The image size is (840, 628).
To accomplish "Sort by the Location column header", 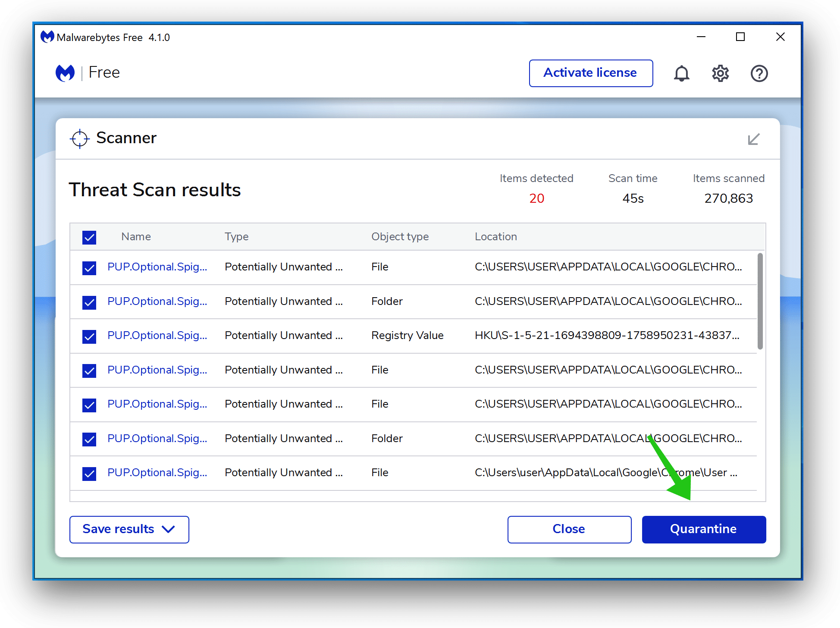I will 495,237.
